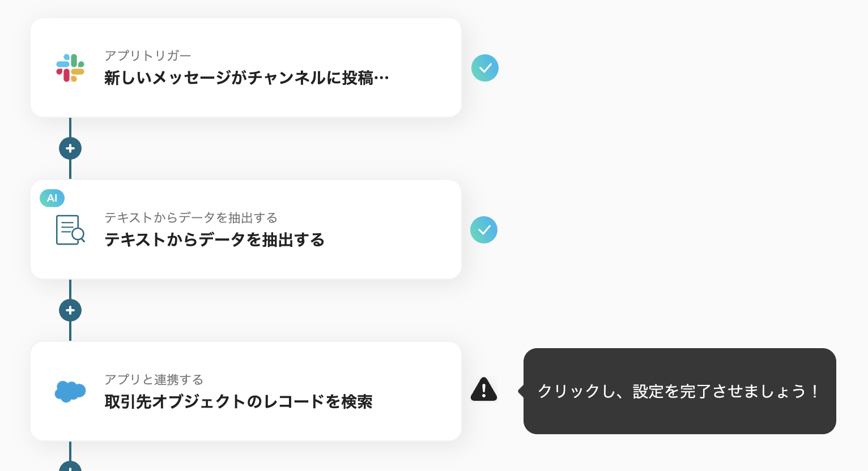Open the step titled 新しいメッセージがチャンネルに投稿…
The width and height of the screenshot is (868, 471).
[246, 78]
